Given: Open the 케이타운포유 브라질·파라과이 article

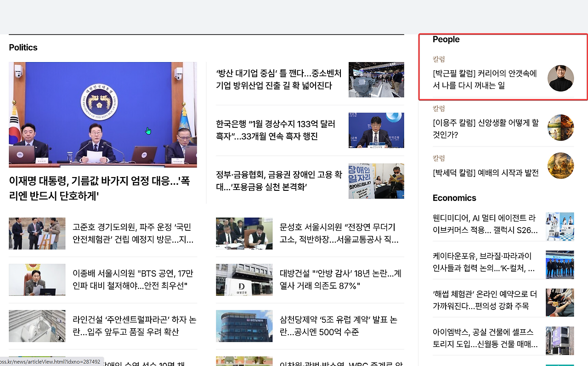Looking at the screenshot, I should coord(485,262).
